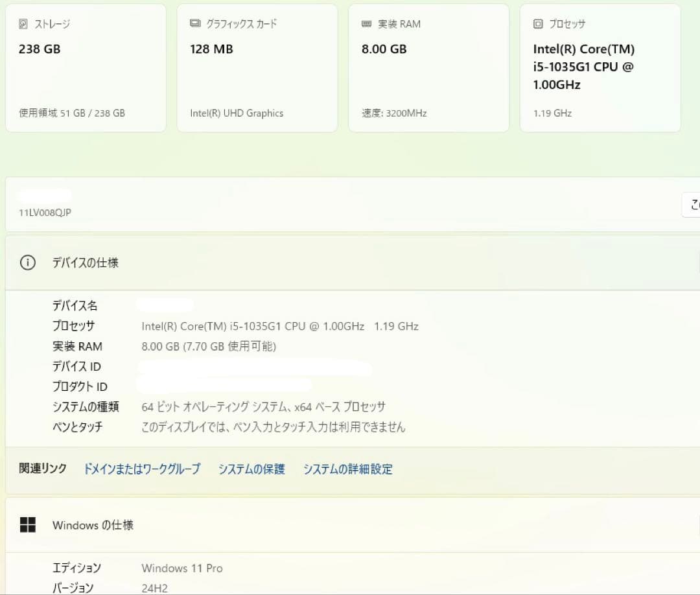Click the 24H2 version value
This screenshot has height=595, width=700.
point(154,588)
